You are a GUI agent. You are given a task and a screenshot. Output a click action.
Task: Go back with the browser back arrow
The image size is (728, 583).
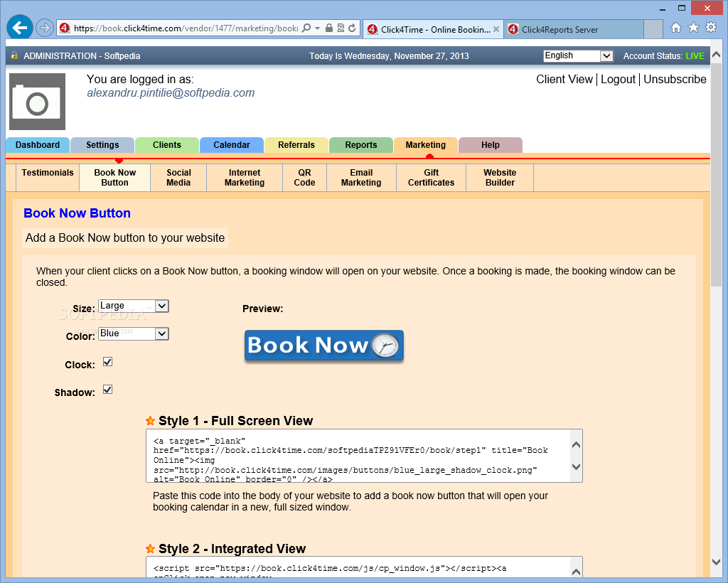tap(20, 28)
